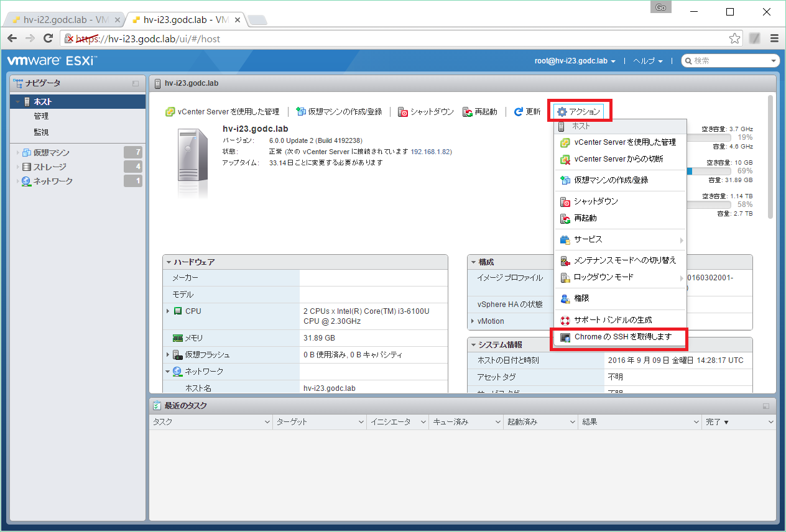Click the create/register VM toolbar button

point(339,112)
